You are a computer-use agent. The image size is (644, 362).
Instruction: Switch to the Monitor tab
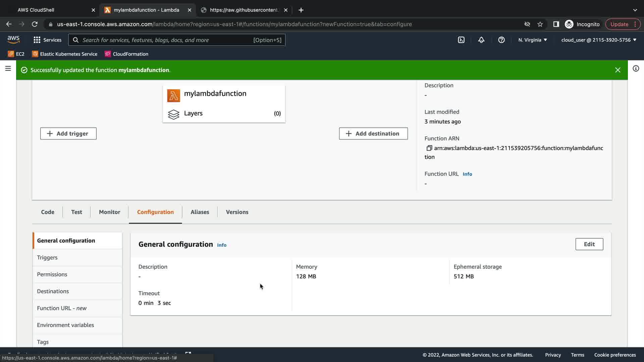(x=109, y=212)
